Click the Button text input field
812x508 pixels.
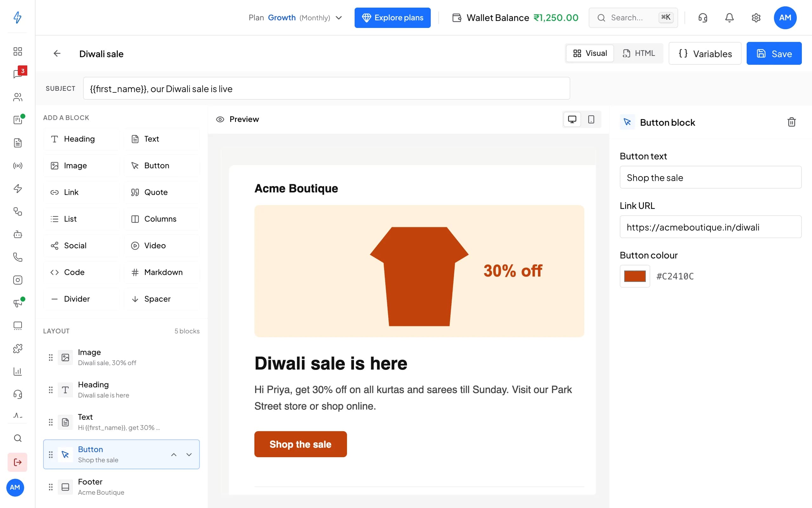click(x=710, y=177)
